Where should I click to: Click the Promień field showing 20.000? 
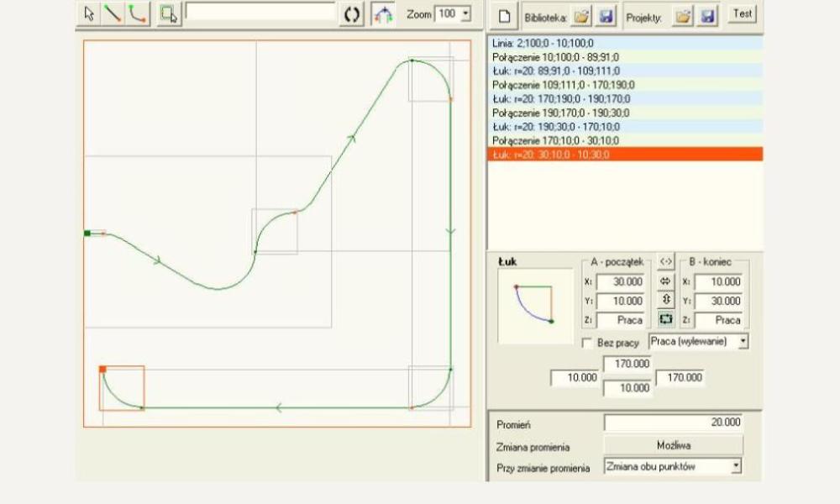tap(674, 423)
